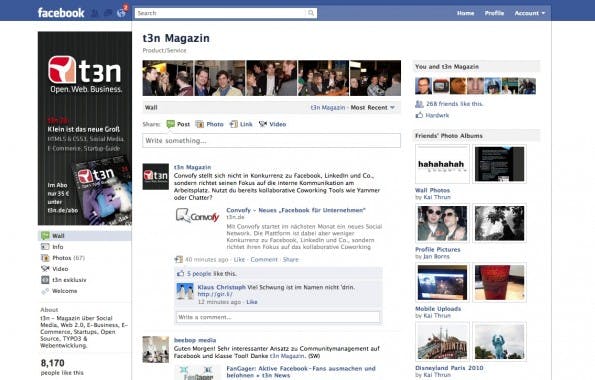Open the friend requests icon
595x380 pixels.
94,13
